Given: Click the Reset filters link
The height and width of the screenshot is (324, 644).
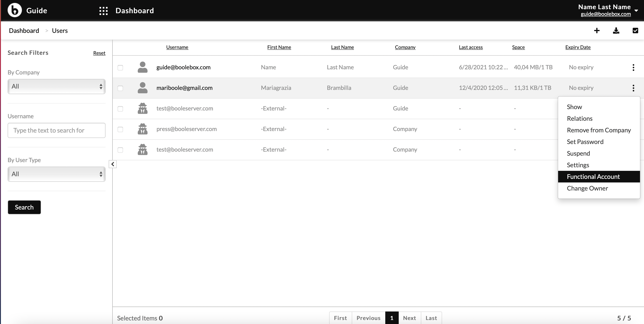Looking at the screenshot, I should click(99, 53).
